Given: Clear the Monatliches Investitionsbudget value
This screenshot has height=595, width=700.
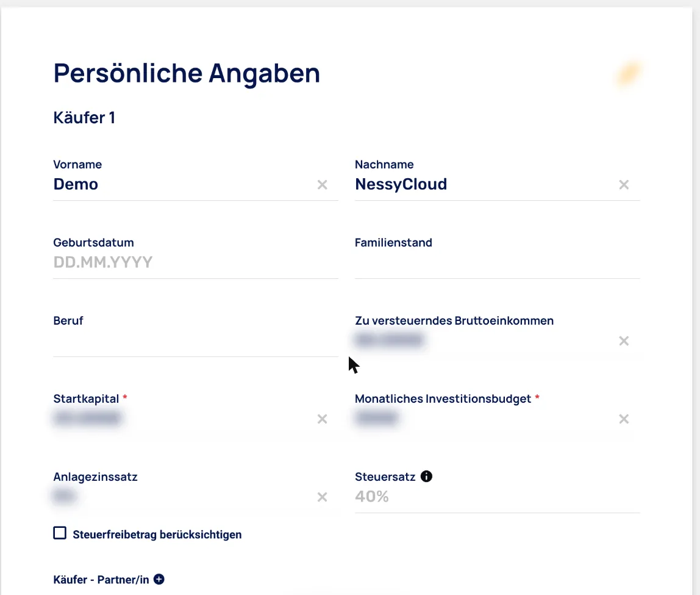Looking at the screenshot, I should (624, 419).
